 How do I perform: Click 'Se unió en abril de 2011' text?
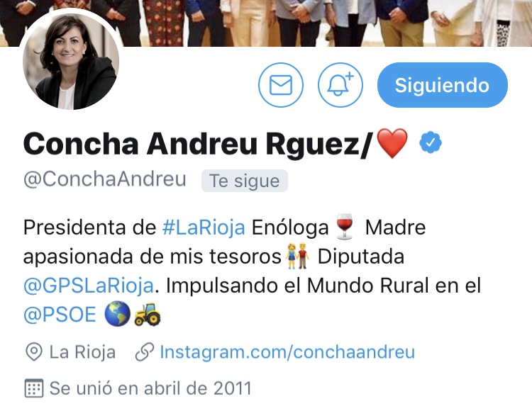[150, 388]
